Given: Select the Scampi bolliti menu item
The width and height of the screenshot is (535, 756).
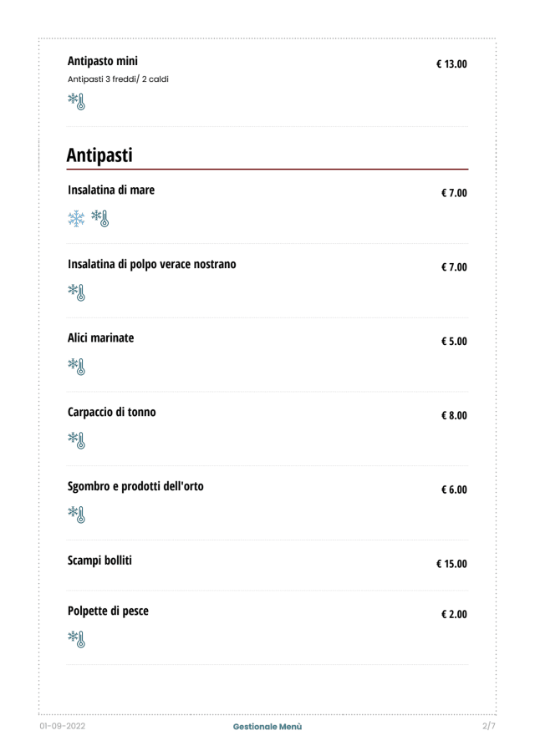Looking at the screenshot, I should pos(99,561).
